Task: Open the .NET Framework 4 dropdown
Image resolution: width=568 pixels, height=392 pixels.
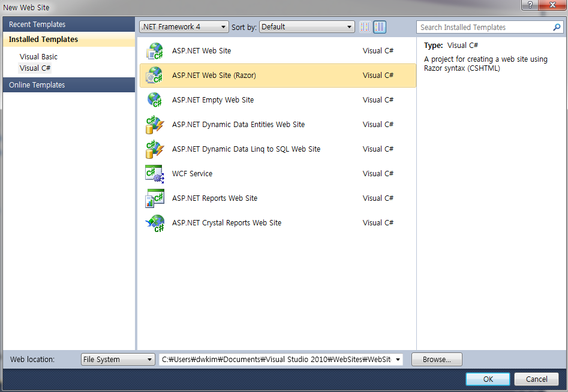Action: pyautogui.click(x=184, y=27)
